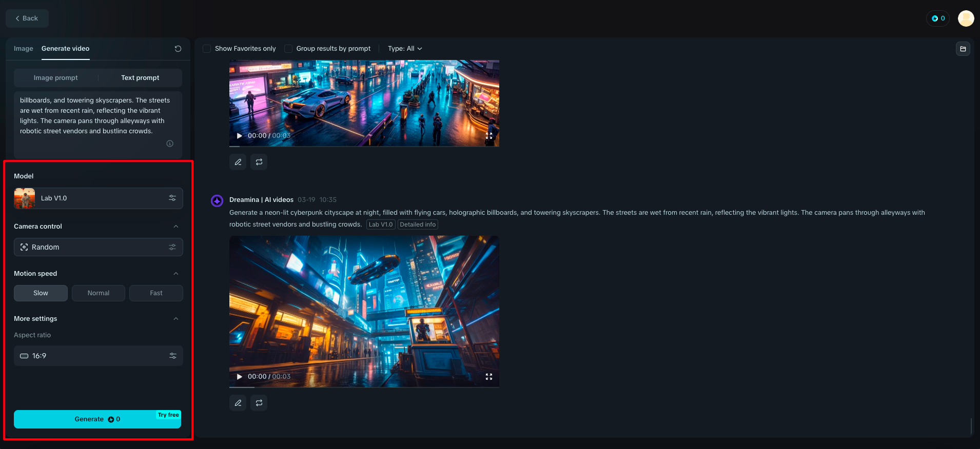Image resolution: width=980 pixels, height=449 pixels.
Task: Enable Group results by prompt checkbox
Action: 288,49
